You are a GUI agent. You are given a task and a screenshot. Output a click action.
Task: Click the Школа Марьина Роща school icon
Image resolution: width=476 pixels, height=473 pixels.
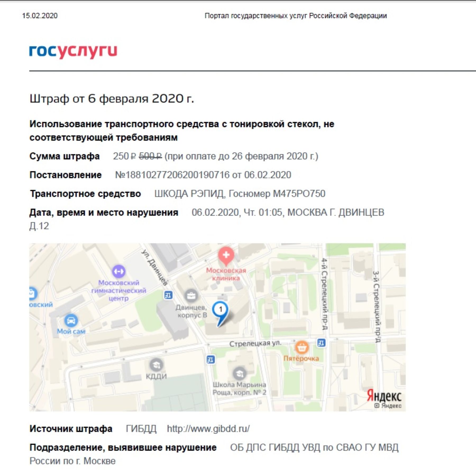pos(240,373)
